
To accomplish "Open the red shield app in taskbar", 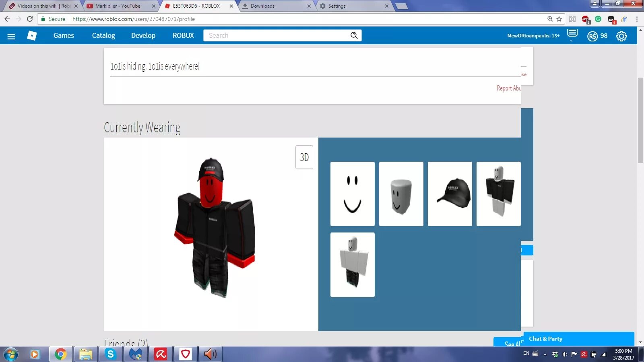I will (186, 354).
